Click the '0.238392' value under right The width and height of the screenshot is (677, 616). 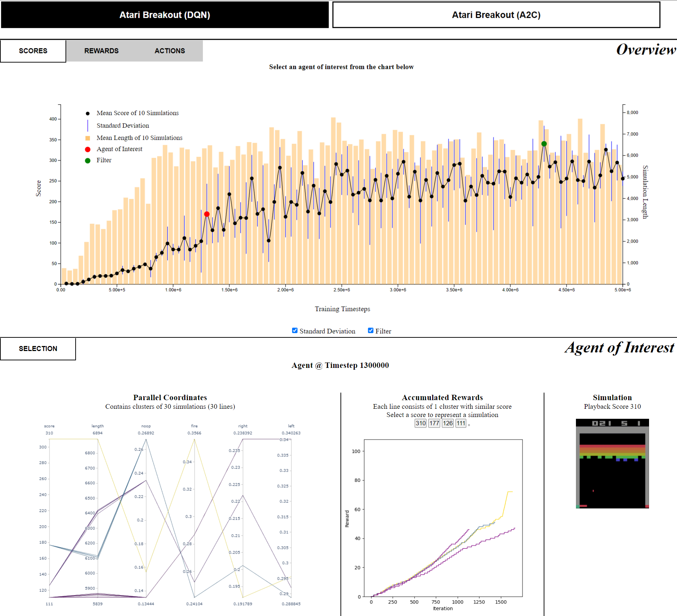(243, 433)
